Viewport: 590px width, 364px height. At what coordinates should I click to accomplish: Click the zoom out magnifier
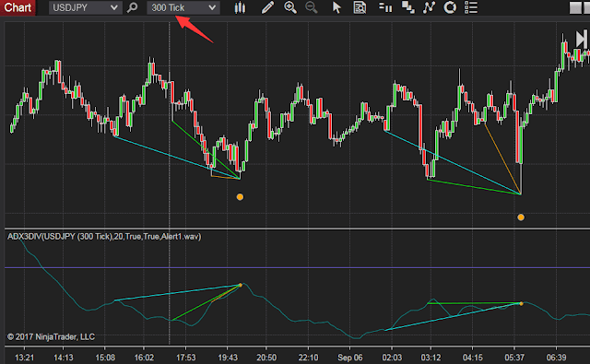(x=312, y=7)
